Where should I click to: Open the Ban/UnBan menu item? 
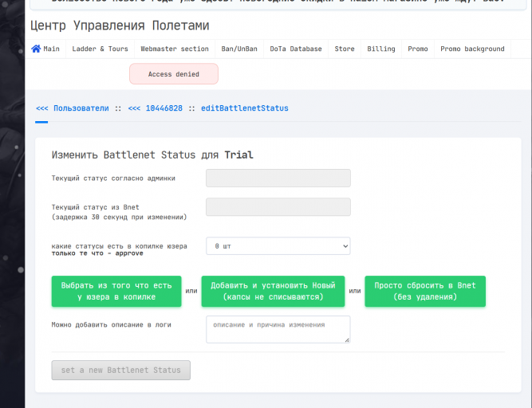pos(239,49)
